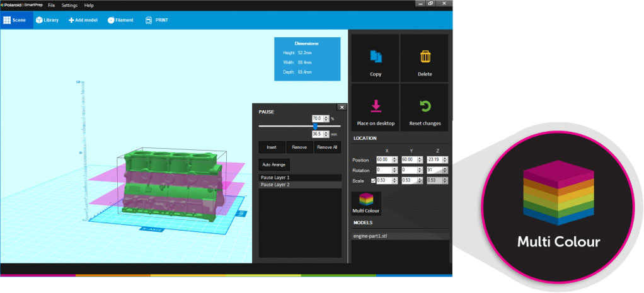Screen dimensions: 644x293
Task: Click the Auto Arrange button
Action: tap(274, 164)
